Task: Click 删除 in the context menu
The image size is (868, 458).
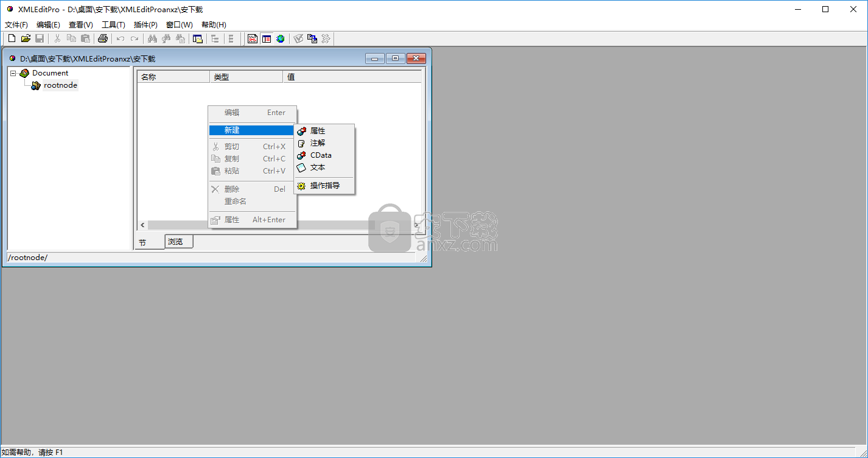Action: (x=252, y=189)
